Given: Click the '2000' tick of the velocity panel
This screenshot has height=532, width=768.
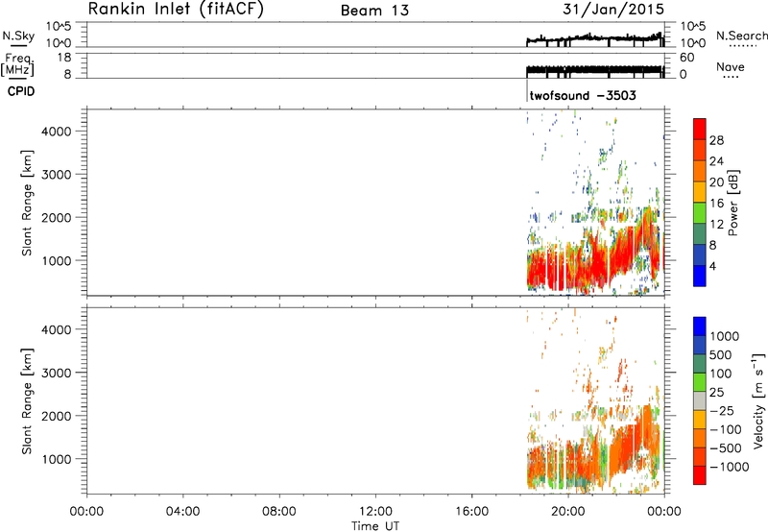Looking at the screenshot, I should click(57, 416).
